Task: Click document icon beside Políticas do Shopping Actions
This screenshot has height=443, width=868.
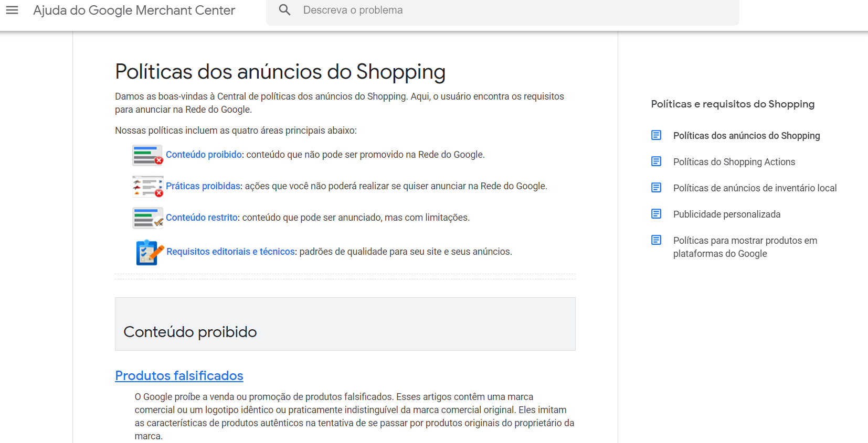Action: [656, 161]
